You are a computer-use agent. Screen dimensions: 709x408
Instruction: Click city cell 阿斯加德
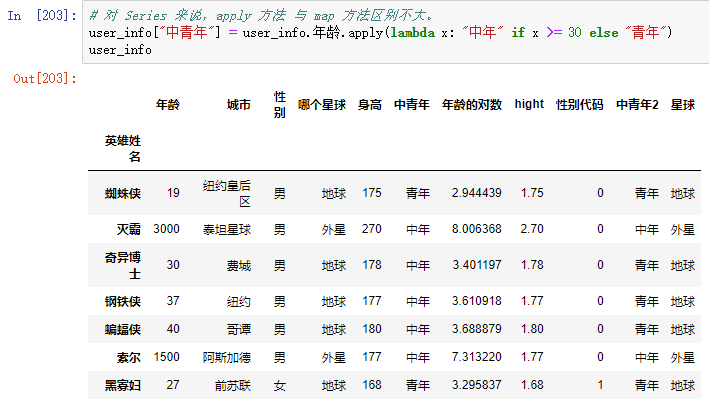tap(227, 357)
